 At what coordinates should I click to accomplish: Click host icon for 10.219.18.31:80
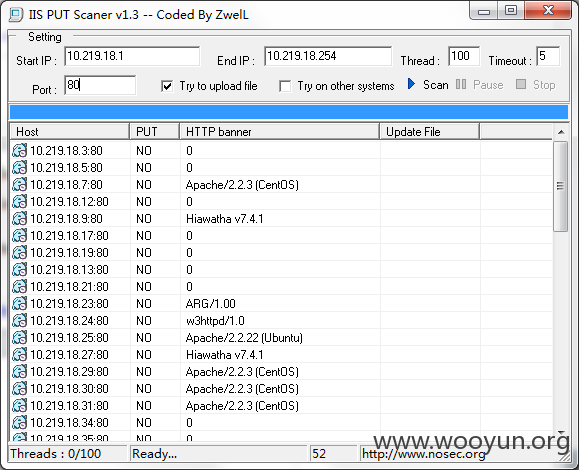(20, 405)
